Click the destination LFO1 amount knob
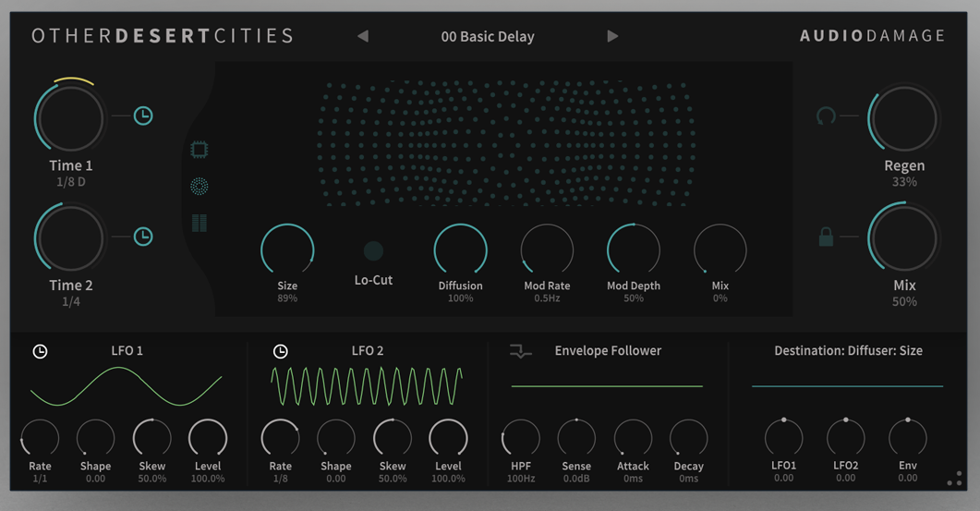 [x=784, y=437]
